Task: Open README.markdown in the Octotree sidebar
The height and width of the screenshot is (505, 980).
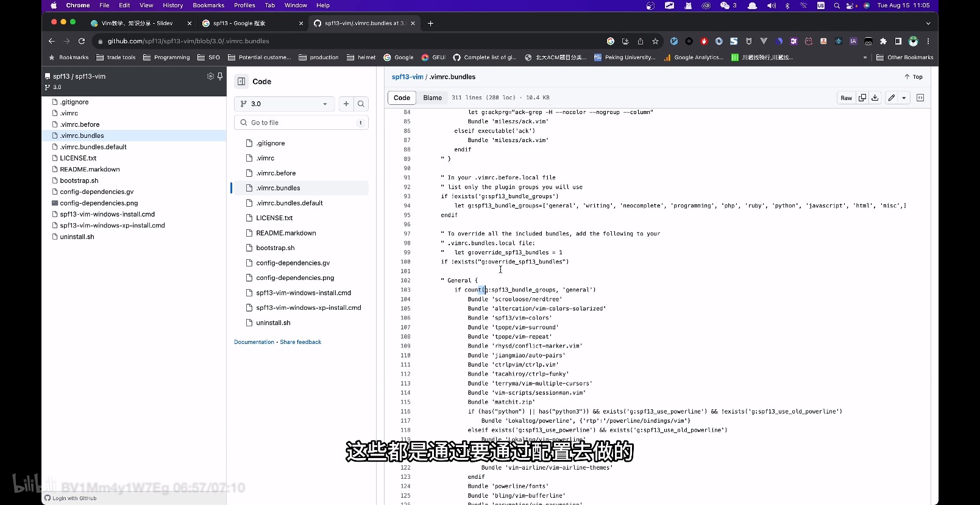Action: pyautogui.click(x=90, y=170)
